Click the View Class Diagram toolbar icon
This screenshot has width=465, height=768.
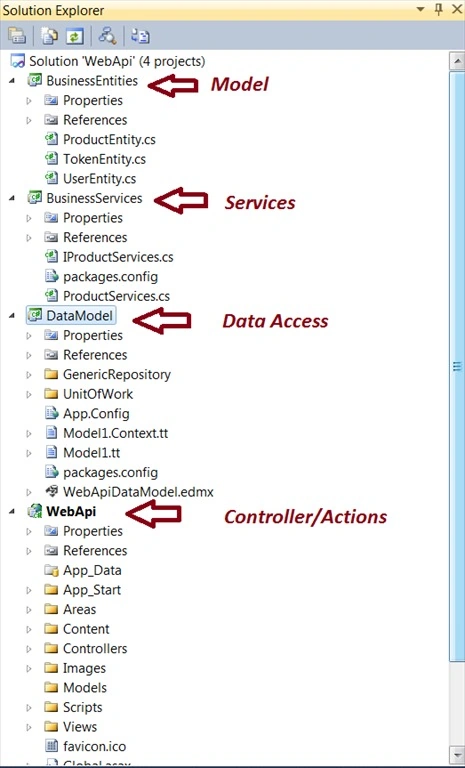[x=140, y=36]
